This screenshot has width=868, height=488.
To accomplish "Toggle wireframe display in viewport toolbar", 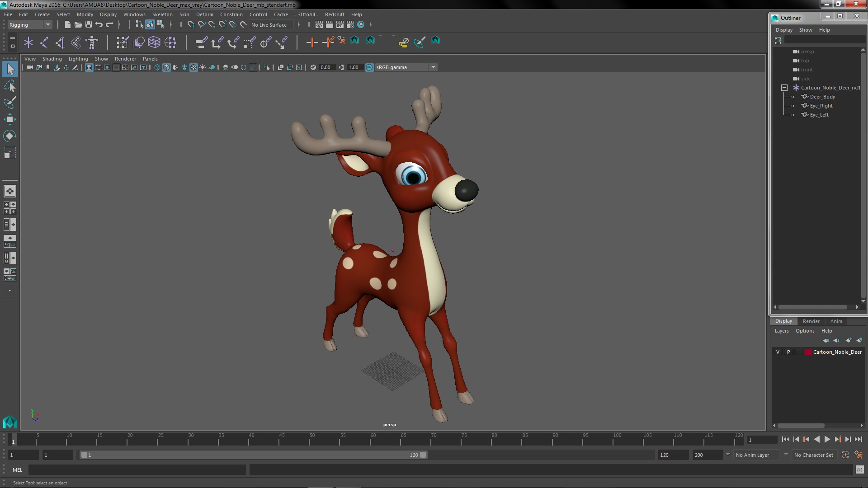I will pos(157,67).
